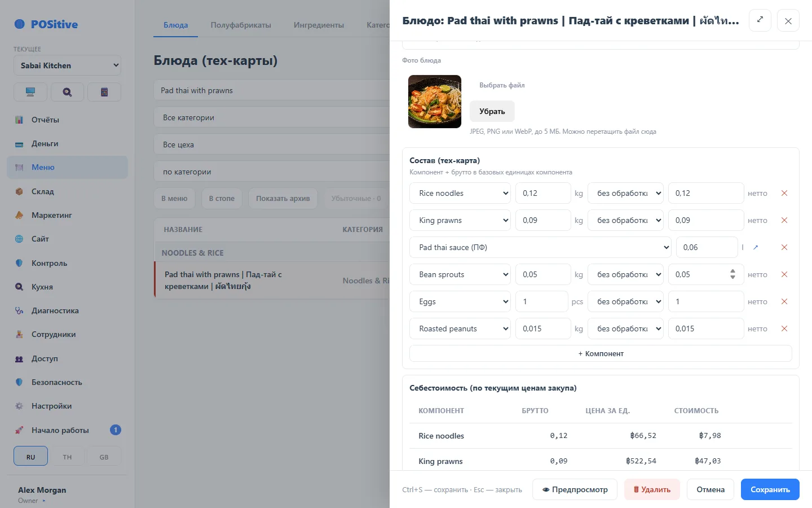Image resolution: width=812 pixels, height=508 pixels.
Task: Change processing type for Bean sprouts
Action: pos(625,274)
